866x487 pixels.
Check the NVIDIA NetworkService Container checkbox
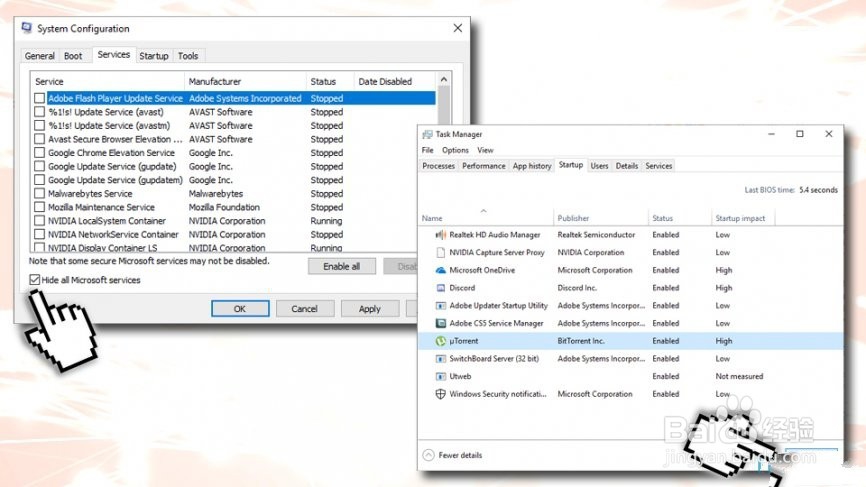point(39,234)
